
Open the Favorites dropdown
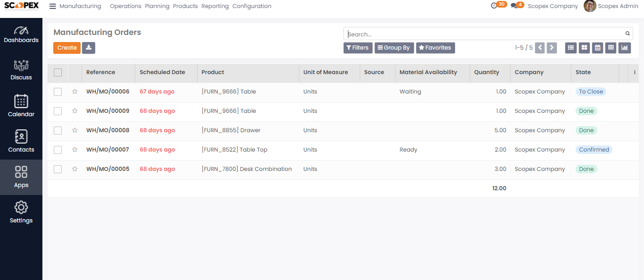tap(435, 48)
